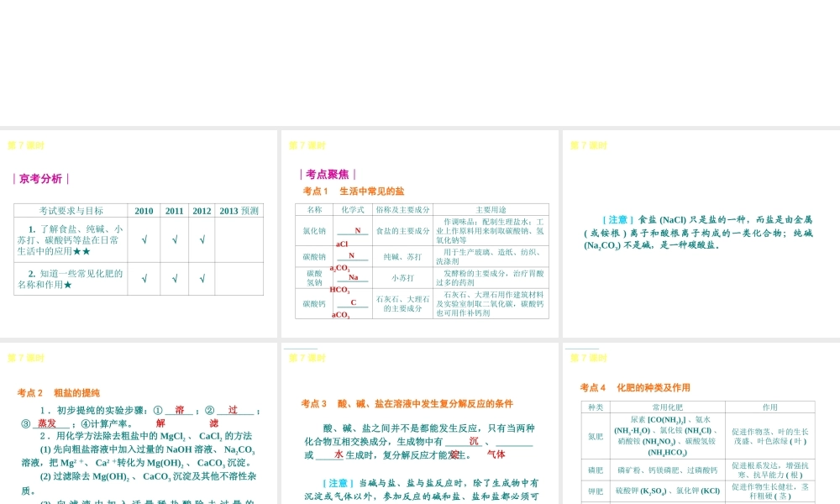This screenshot has height=504, width=840.
Task: Click the [注意] label above 当碱与盐 text
Action: click(x=338, y=483)
